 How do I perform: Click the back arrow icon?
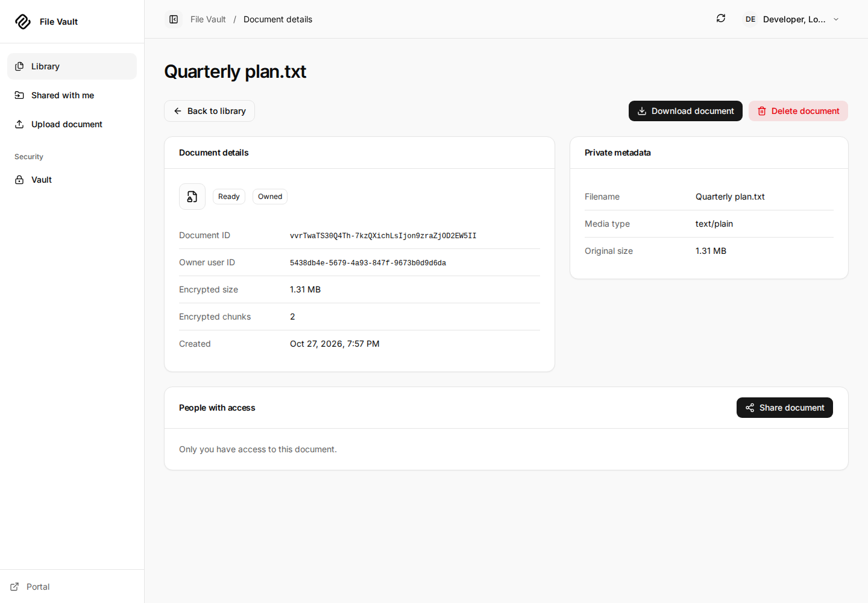pos(178,111)
